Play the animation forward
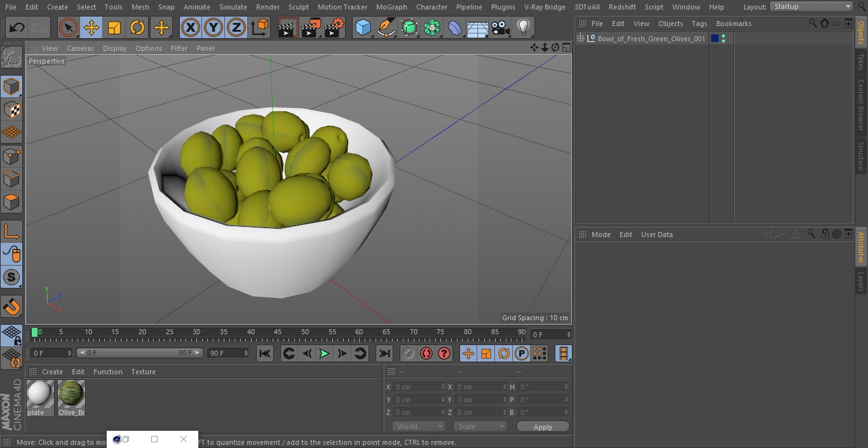This screenshot has height=448, width=868. (324, 353)
